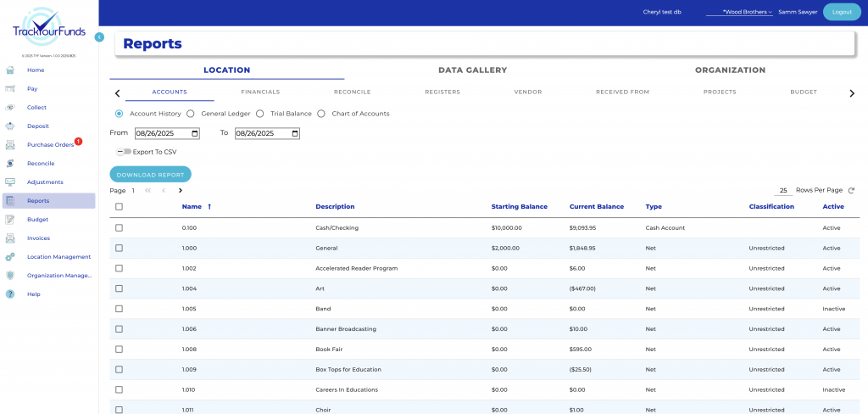The width and height of the screenshot is (868, 414).
Task: Sort the table by Name column header
Action: [192, 207]
